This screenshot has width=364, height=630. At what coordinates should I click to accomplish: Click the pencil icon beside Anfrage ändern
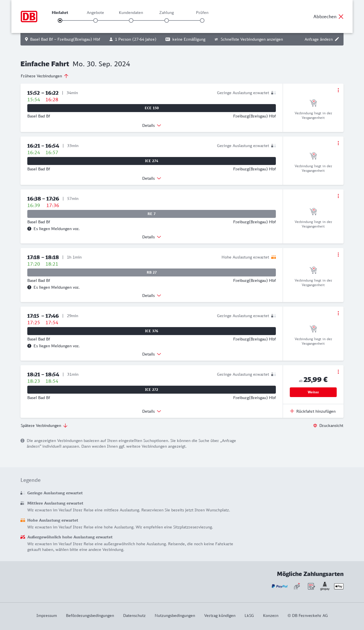337,39
